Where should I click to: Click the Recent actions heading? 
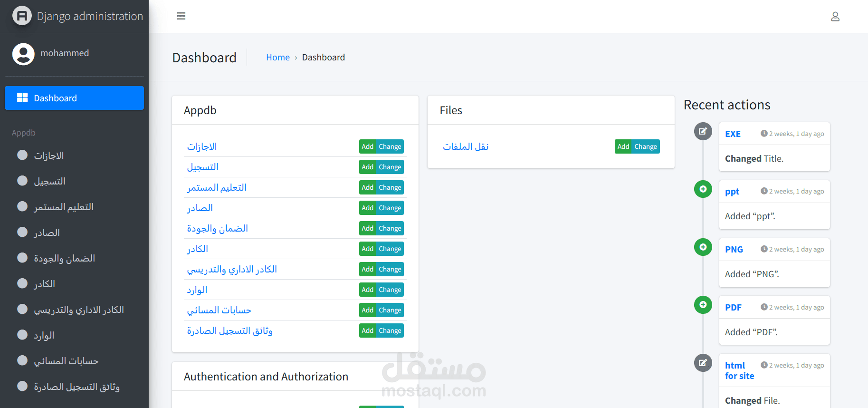click(727, 105)
